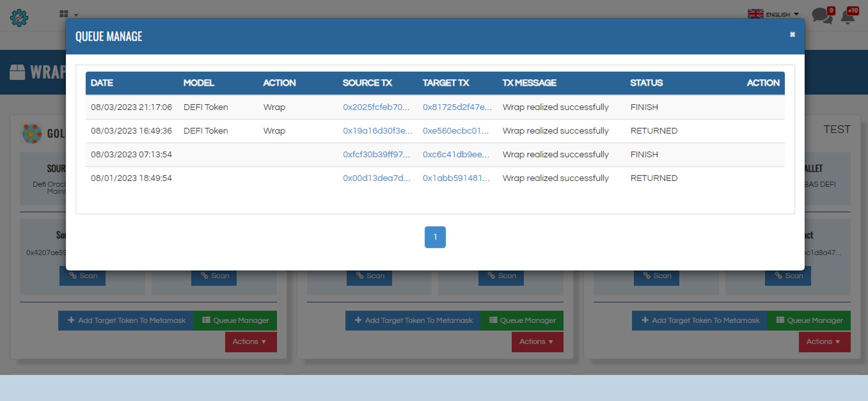
Task: Click the gear logo icon
Action: 19,18
